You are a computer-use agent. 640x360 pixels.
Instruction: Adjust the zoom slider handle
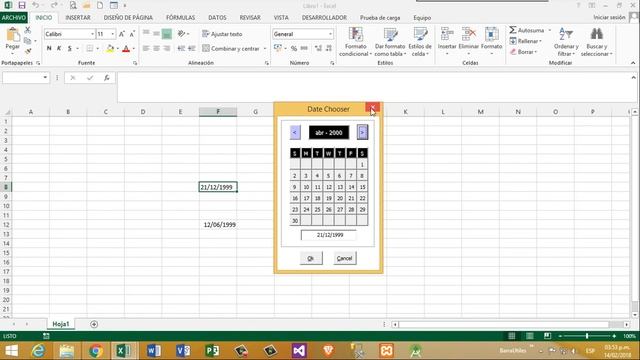(x=587, y=336)
